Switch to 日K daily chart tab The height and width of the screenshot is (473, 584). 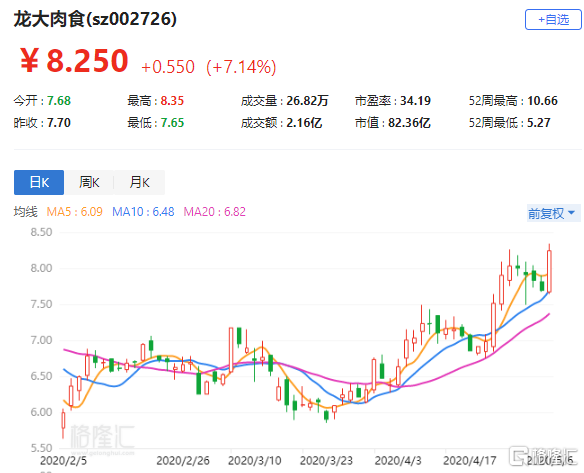tap(39, 182)
